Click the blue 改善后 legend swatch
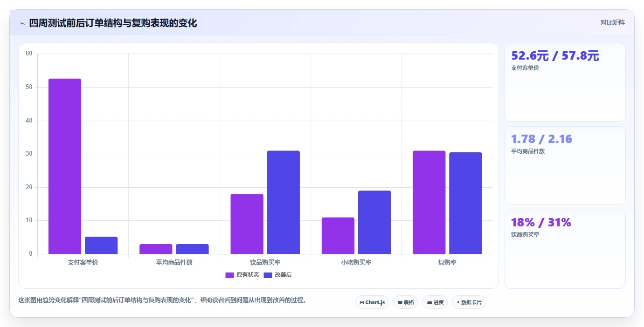The width and height of the screenshot is (644, 327). pyautogui.click(x=268, y=275)
